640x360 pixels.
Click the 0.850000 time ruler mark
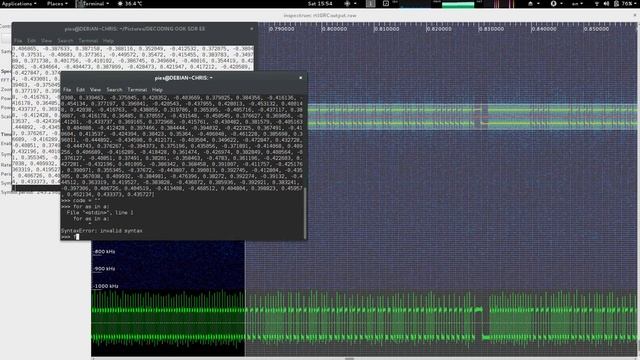596,29
